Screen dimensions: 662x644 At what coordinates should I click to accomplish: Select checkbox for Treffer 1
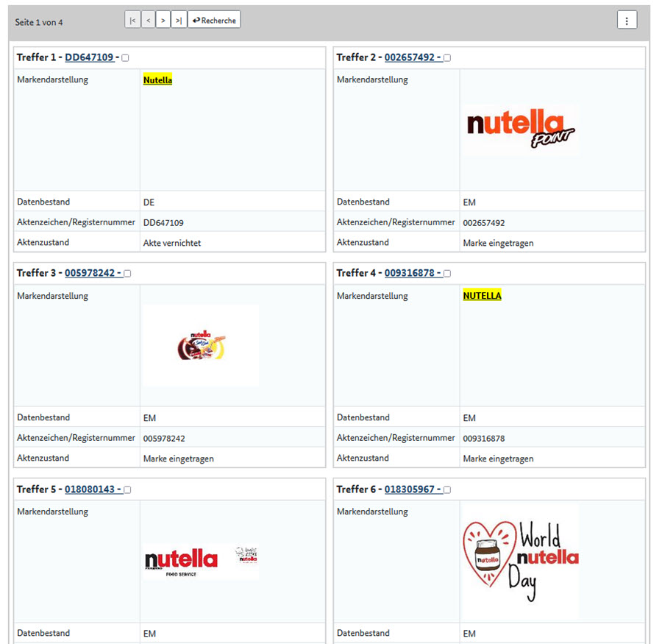[125, 58]
